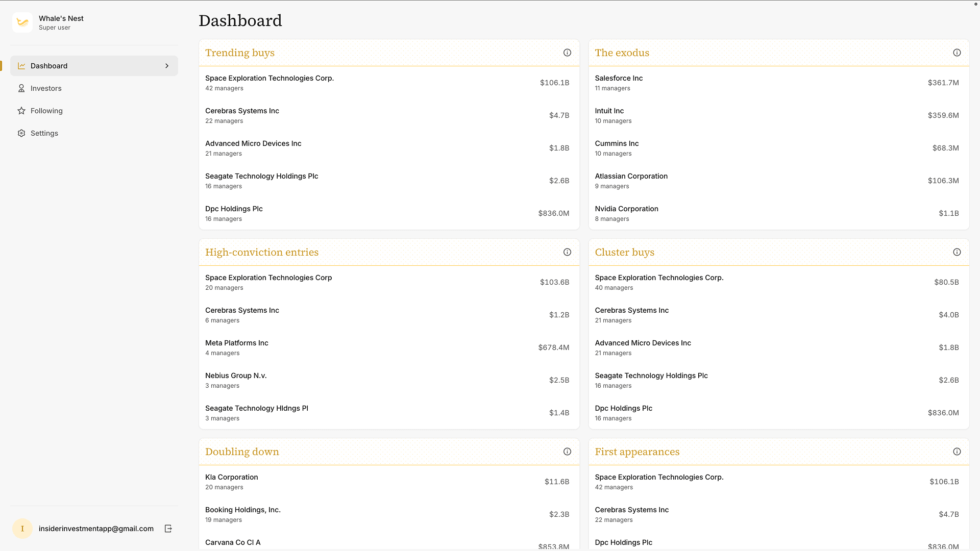Go to the Following menu item
Viewport: 980px width, 551px height.
point(94,111)
